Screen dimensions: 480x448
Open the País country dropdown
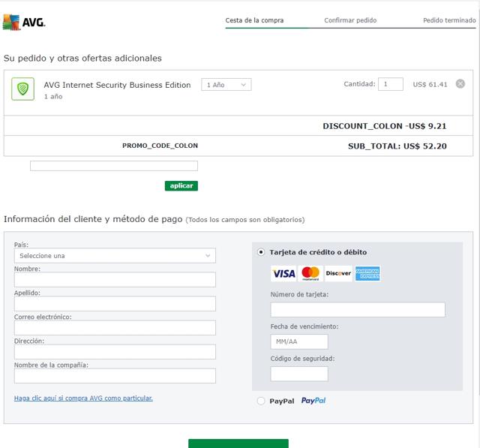[115, 256]
